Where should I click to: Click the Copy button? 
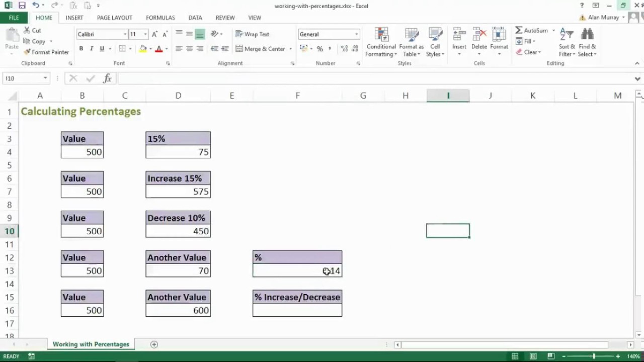pos(34,41)
